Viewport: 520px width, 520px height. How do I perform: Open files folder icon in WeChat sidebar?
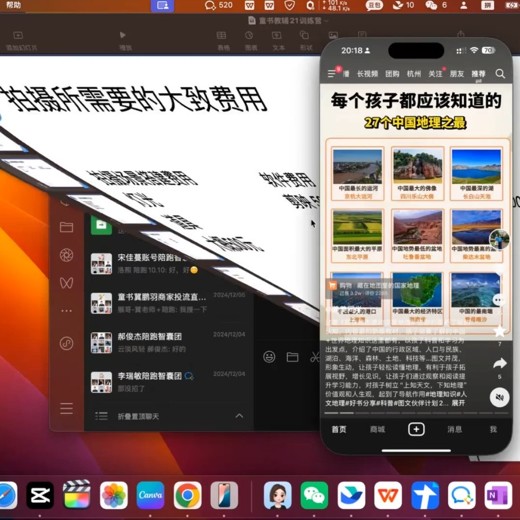pyautogui.click(x=66, y=227)
